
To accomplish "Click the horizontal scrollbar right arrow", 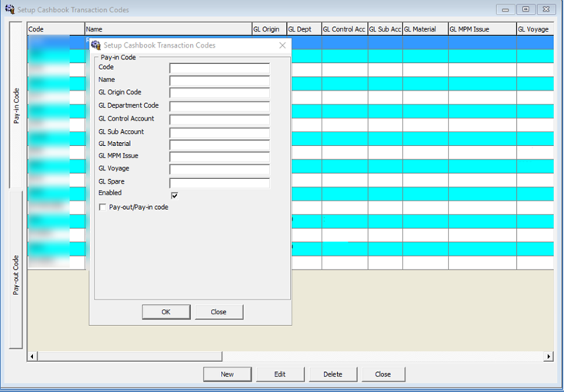I will [x=549, y=357].
